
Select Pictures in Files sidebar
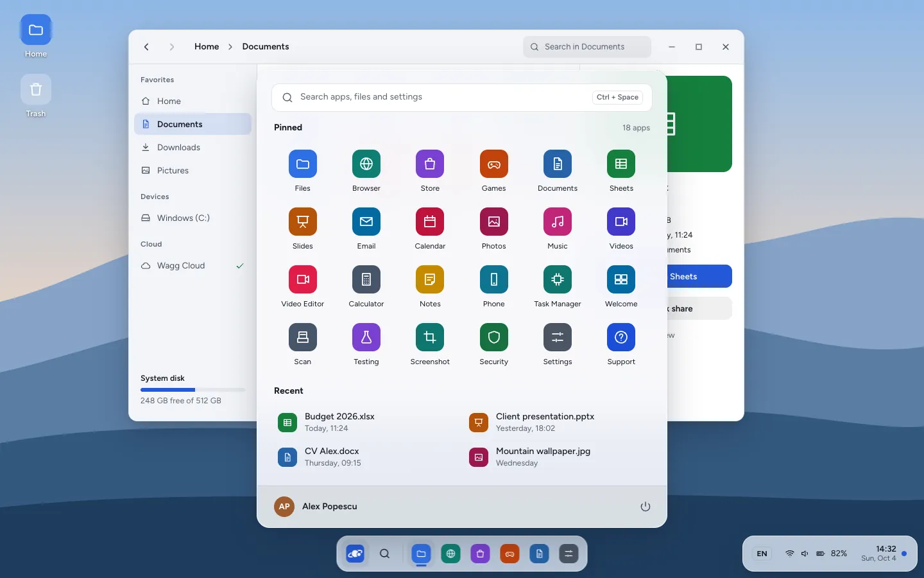(x=193, y=171)
